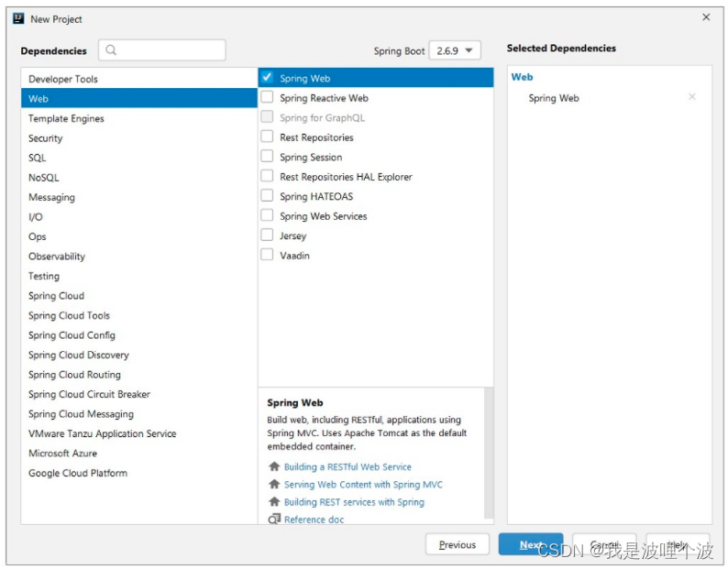Click home icon beside Building REST services
This screenshot has height=569, width=728.
274,501
